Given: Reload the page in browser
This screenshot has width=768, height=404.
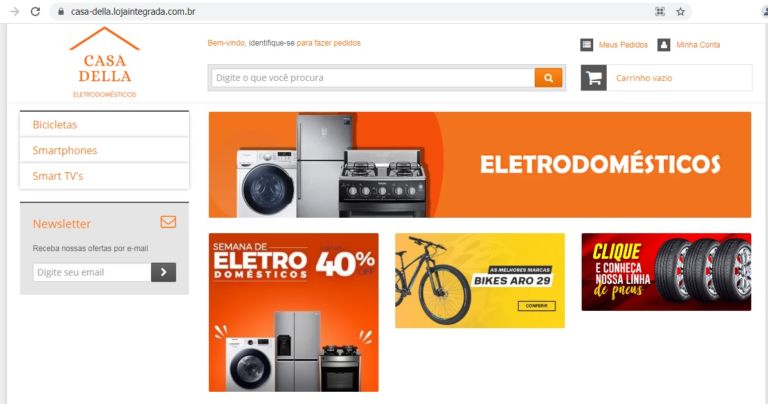Looking at the screenshot, I should coord(35,11).
